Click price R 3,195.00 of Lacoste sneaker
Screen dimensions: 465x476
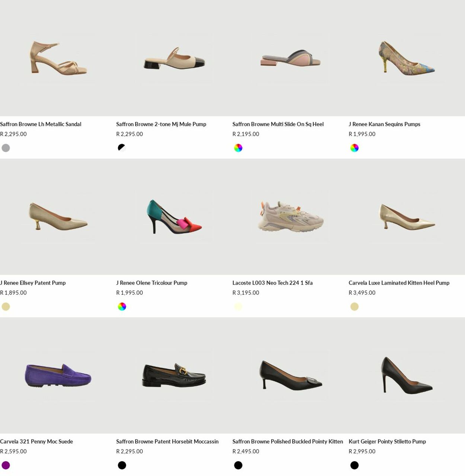coord(246,293)
